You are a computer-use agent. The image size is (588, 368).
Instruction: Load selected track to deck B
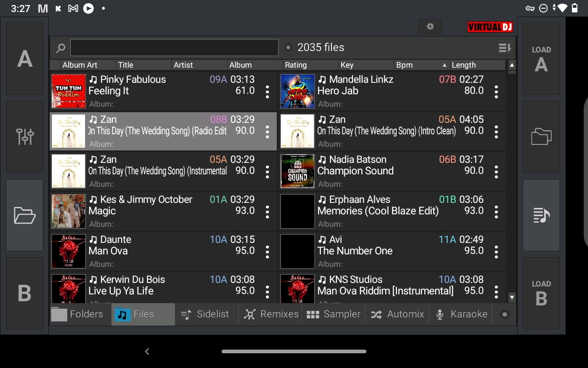click(x=541, y=293)
